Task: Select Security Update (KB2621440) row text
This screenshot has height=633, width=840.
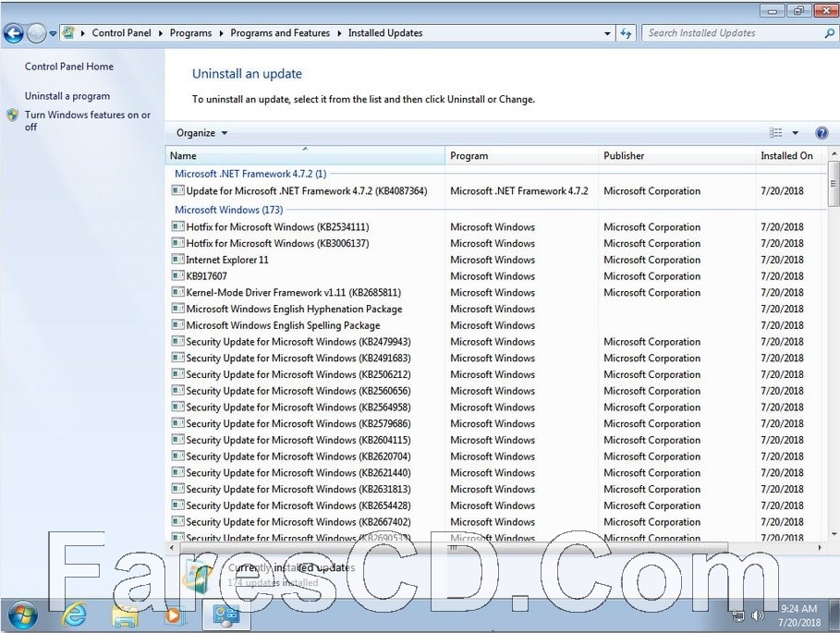Action: coord(298,473)
